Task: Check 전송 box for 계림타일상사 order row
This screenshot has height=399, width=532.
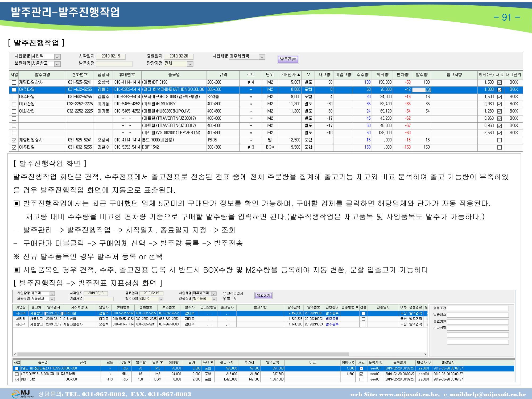Action: pos(363,325)
